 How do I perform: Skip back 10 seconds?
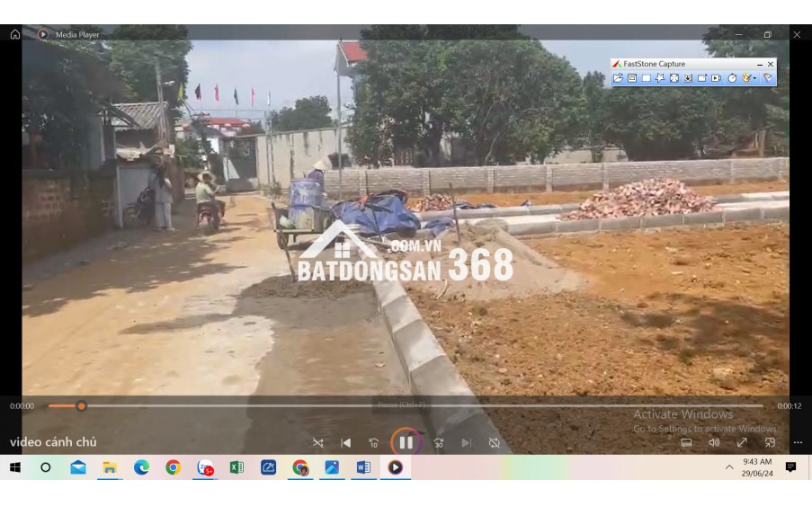(373, 443)
